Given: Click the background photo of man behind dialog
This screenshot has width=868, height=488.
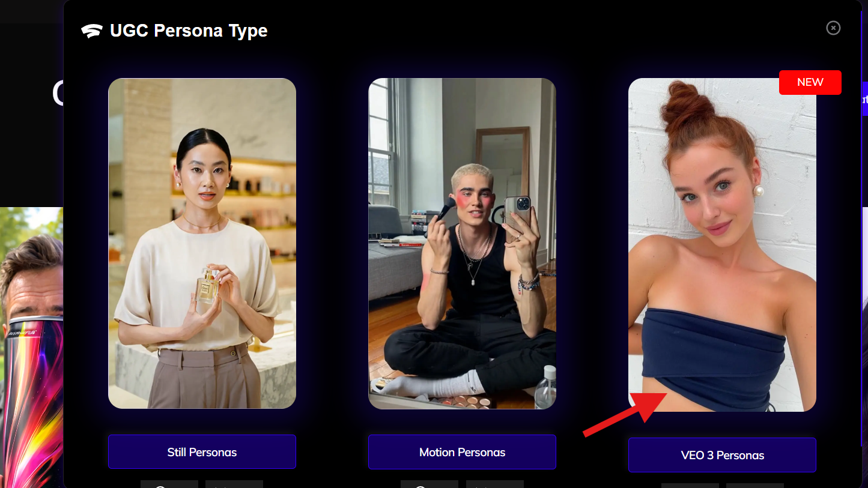Looking at the screenshot, I should tap(31, 347).
